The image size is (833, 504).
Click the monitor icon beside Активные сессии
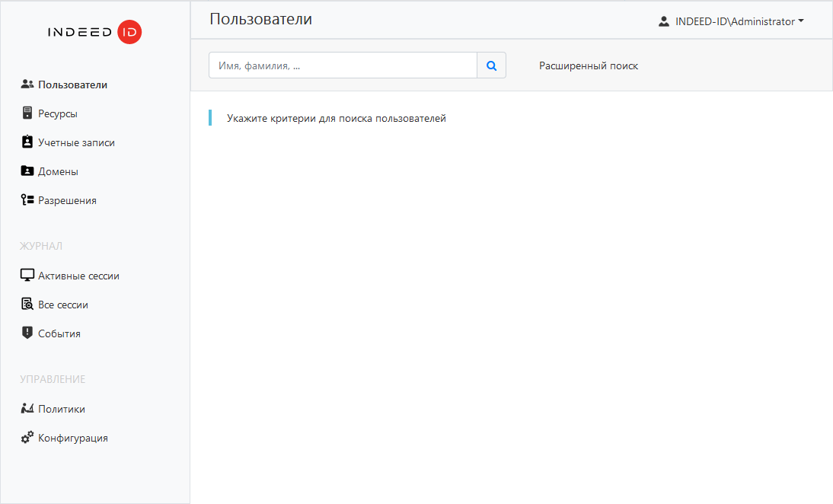[27, 276]
